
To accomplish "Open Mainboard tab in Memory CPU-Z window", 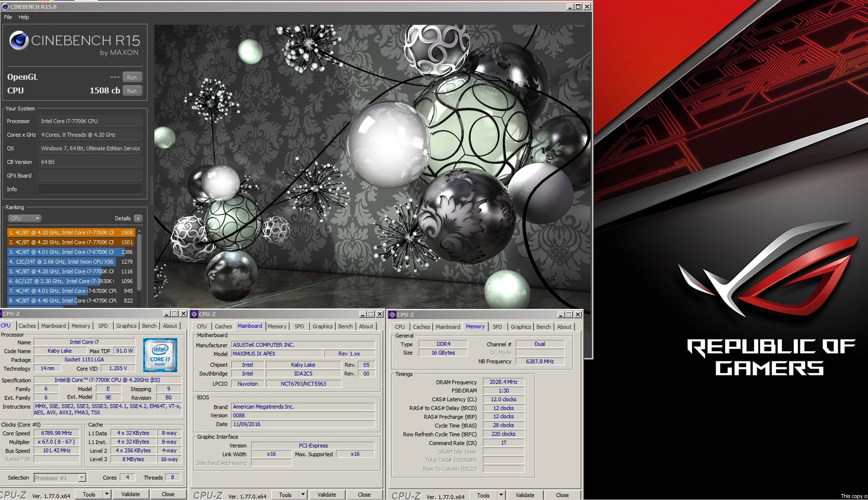I will tap(448, 327).
